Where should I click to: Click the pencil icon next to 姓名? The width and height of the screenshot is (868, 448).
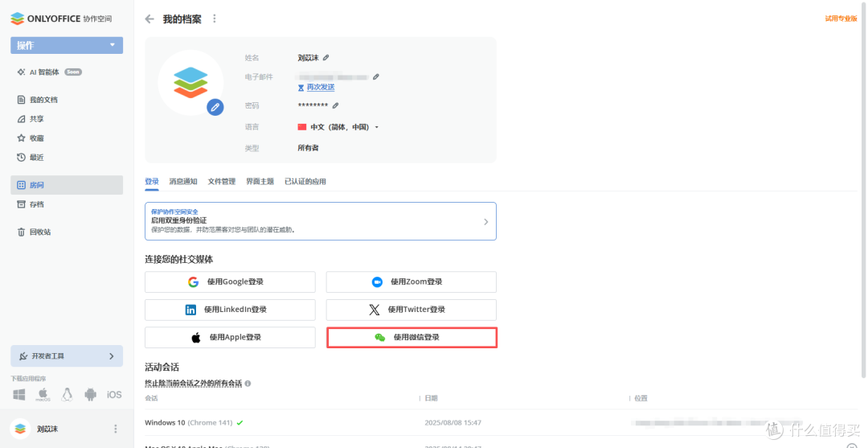[x=326, y=58]
